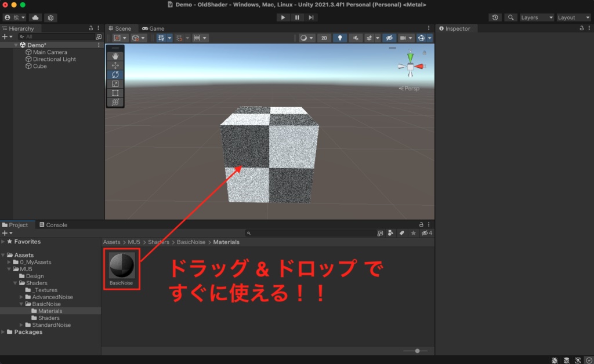Open the Layout dropdown
Image resolution: width=594 pixels, height=364 pixels.
[573, 17]
